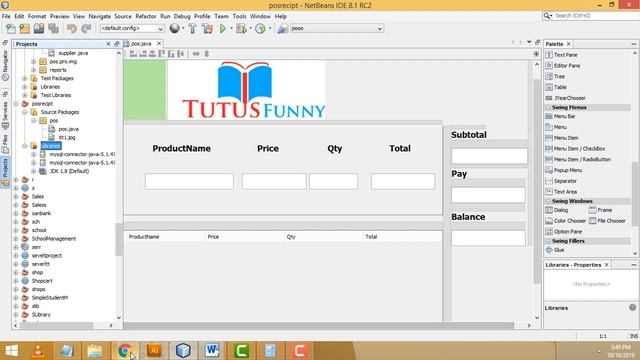
Task: Open the default config dropdown
Action: pyautogui.click(x=132, y=29)
